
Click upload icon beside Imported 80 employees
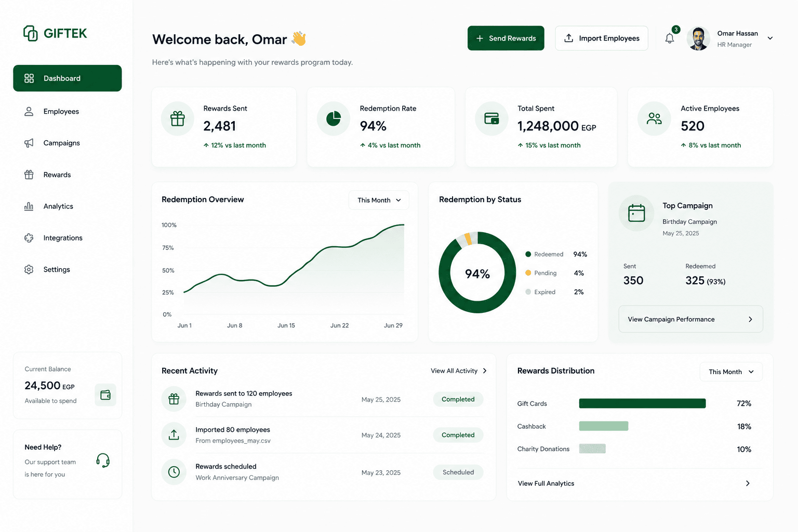174,435
